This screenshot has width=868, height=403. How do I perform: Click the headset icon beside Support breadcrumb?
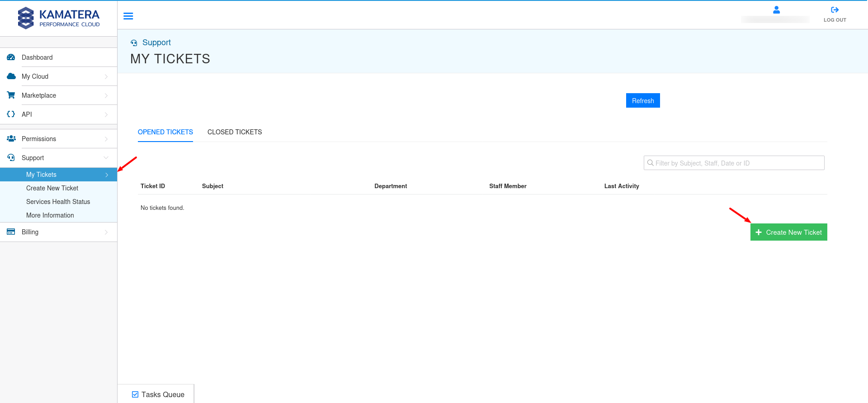[134, 43]
